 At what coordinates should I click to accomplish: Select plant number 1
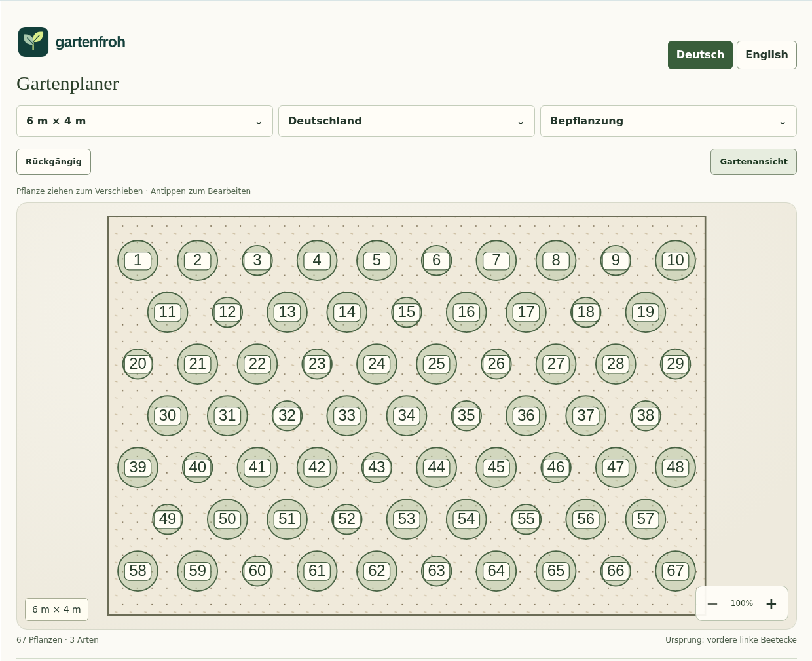[x=138, y=260]
